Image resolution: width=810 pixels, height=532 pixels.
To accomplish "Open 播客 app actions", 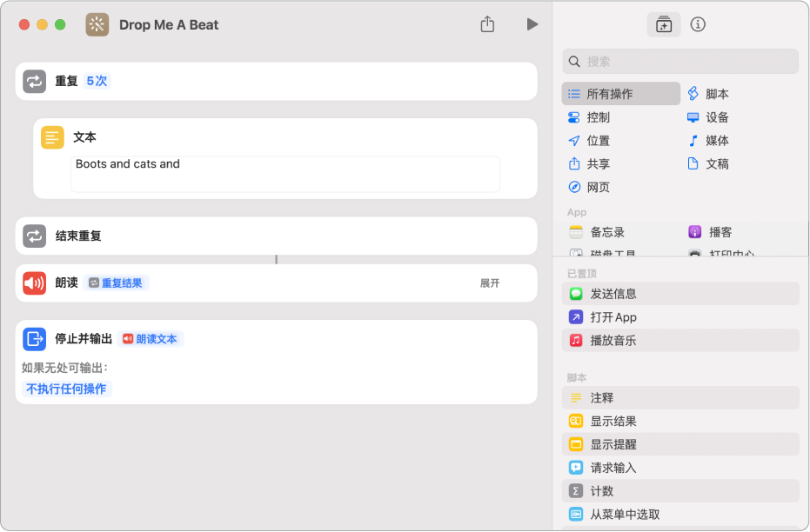I will (710, 232).
